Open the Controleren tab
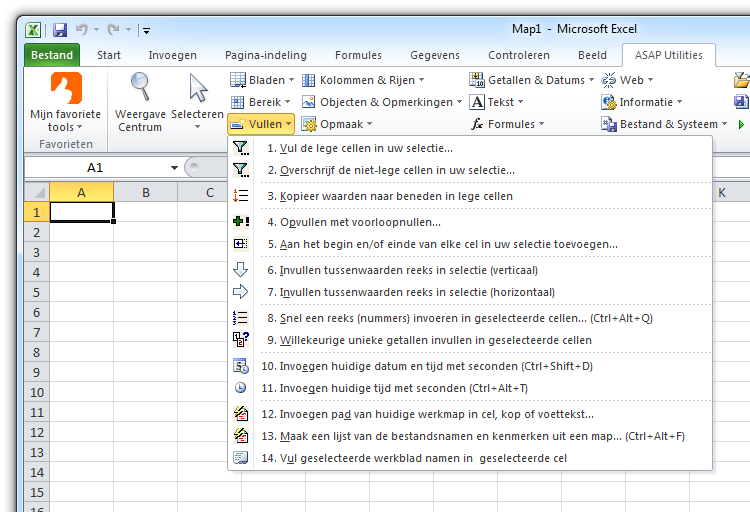750x512 pixels. pyautogui.click(x=518, y=55)
